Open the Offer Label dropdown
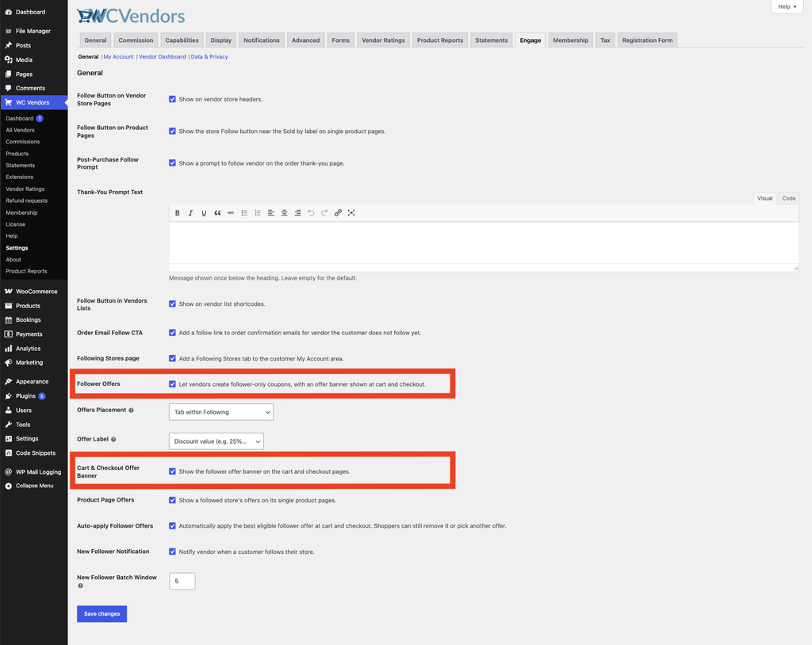Screen dimensions: 812x645 tap(216, 441)
